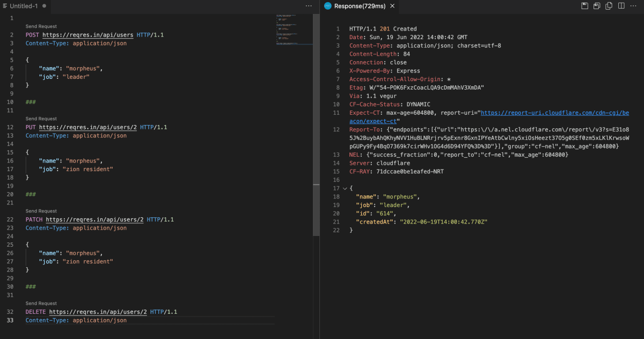Click the Etag header value
Screen dimensions: 644x339
coord(427,88)
